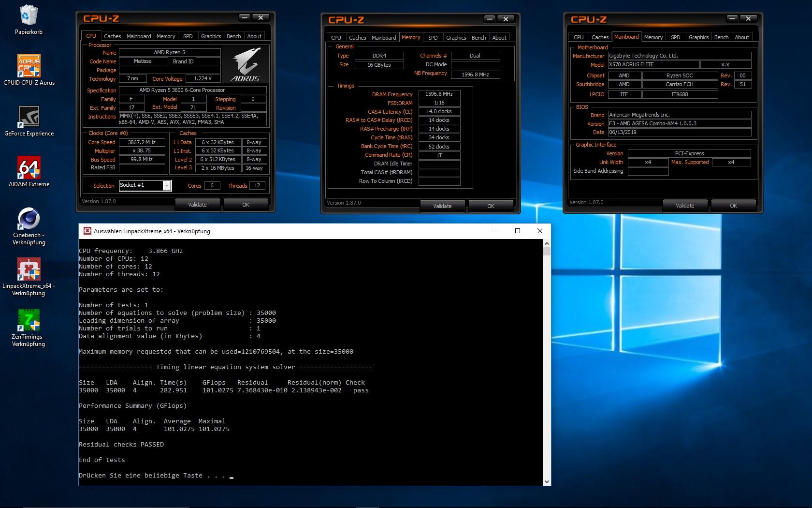812x508 pixels.
Task: Select SPD tab in left CPU-Z window
Action: 188,36
